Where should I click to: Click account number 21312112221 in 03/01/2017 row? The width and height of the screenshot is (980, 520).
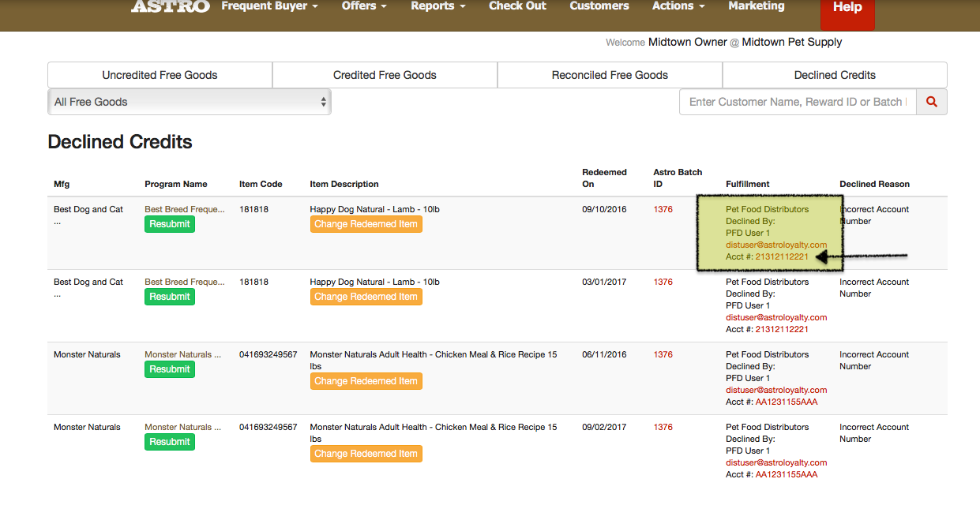(782, 329)
